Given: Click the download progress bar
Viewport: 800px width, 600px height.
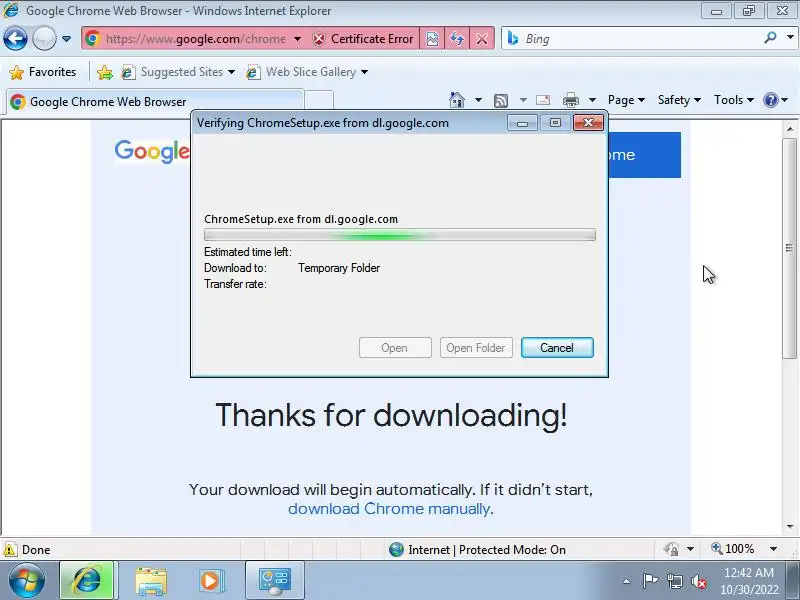Looking at the screenshot, I should click(399, 235).
